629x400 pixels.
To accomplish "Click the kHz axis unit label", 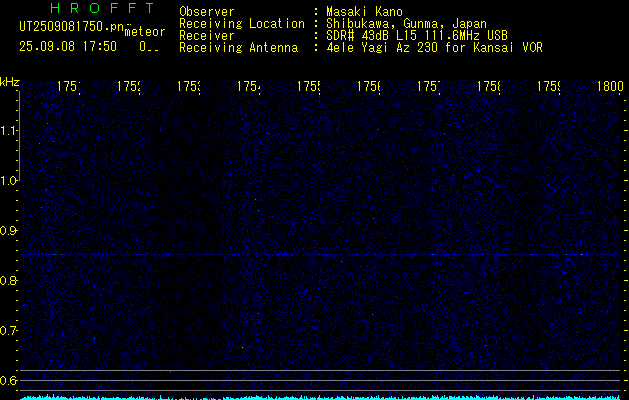I will click(x=10, y=82).
